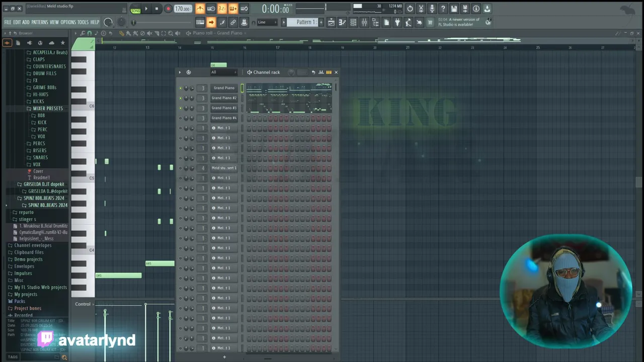Screen dimensions: 644x362
Task: Click the Grand Piano channel button
Action: (224, 88)
